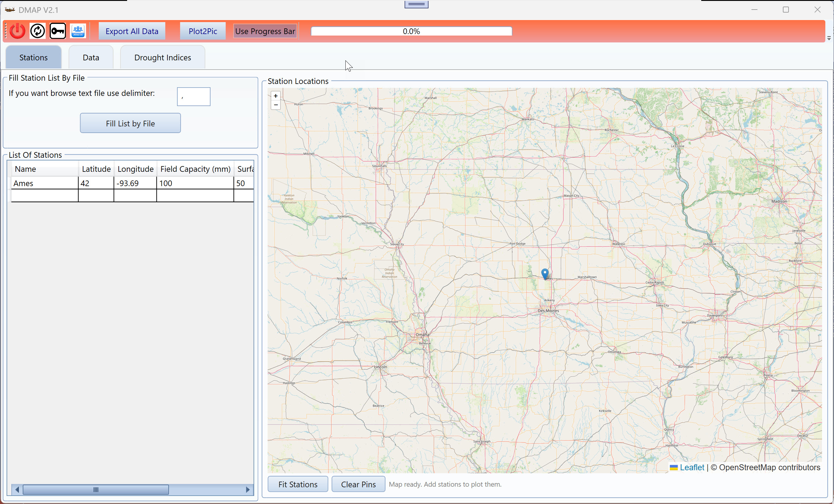Select the longitude cell -93.69
Image resolution: width=834 pixels, height=504 pixels.
(135, 183)
